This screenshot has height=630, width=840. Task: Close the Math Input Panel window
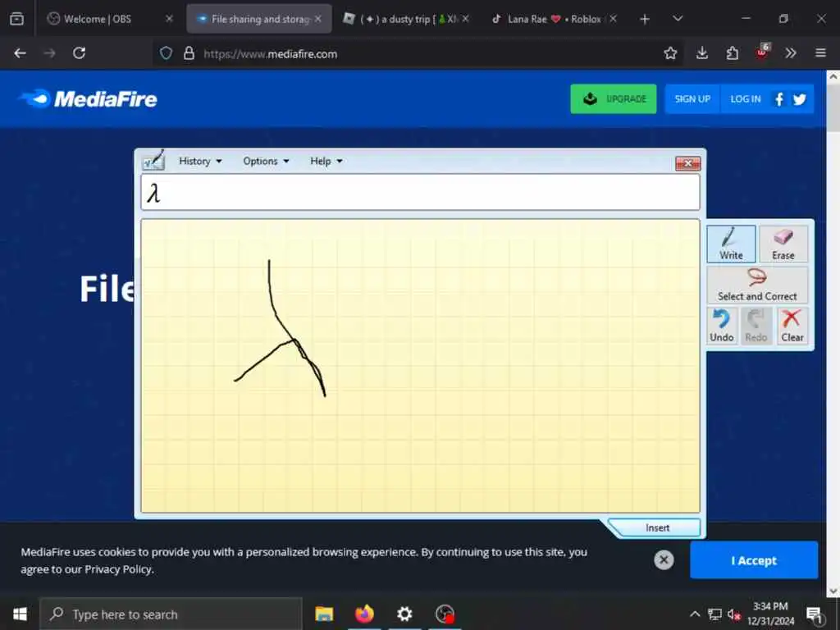tap(688, 163)
